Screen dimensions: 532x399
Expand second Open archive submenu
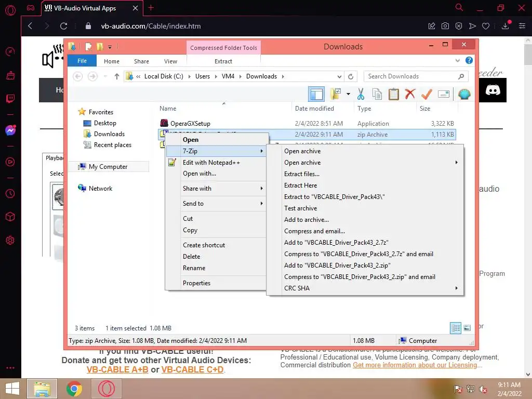click(456, 163)
